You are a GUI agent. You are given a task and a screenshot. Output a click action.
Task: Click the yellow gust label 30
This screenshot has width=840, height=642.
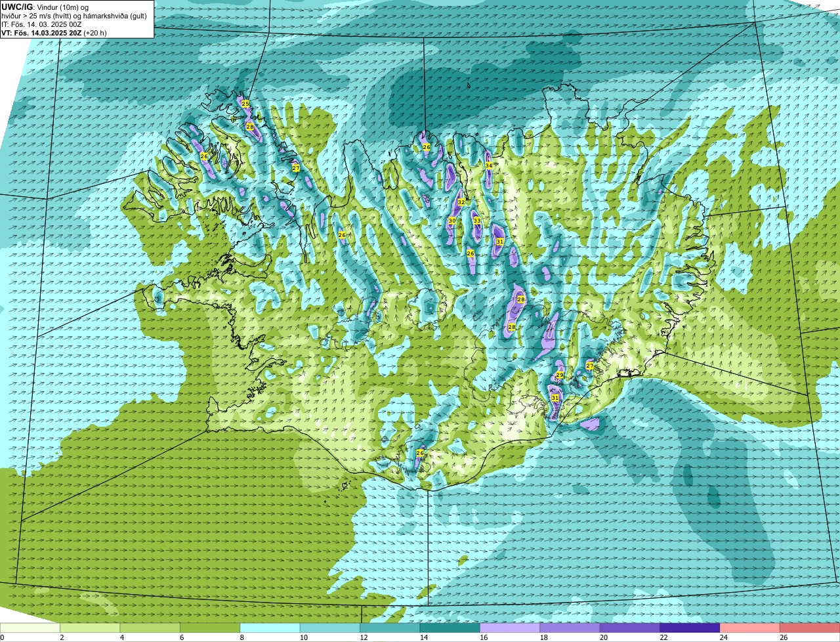(x=452, y=221)
